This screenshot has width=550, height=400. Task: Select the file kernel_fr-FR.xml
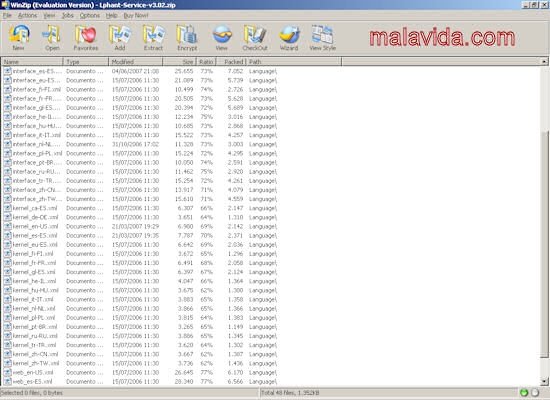tap(34, 263)
